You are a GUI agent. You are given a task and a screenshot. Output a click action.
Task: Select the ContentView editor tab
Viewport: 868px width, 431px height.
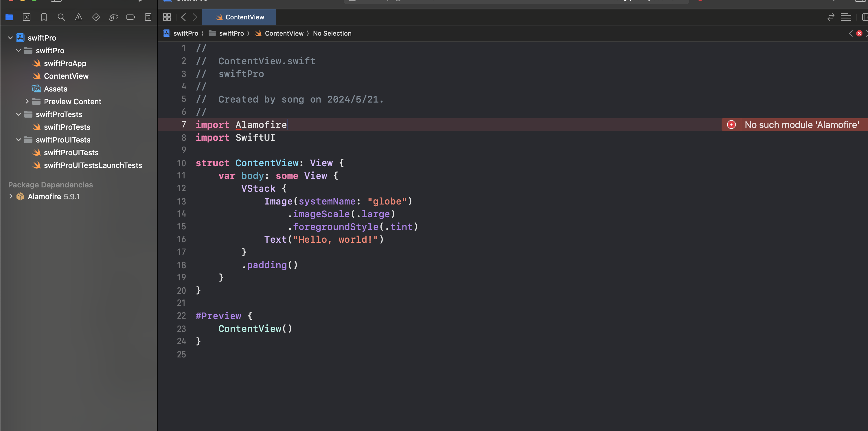[x=239, y=17]
